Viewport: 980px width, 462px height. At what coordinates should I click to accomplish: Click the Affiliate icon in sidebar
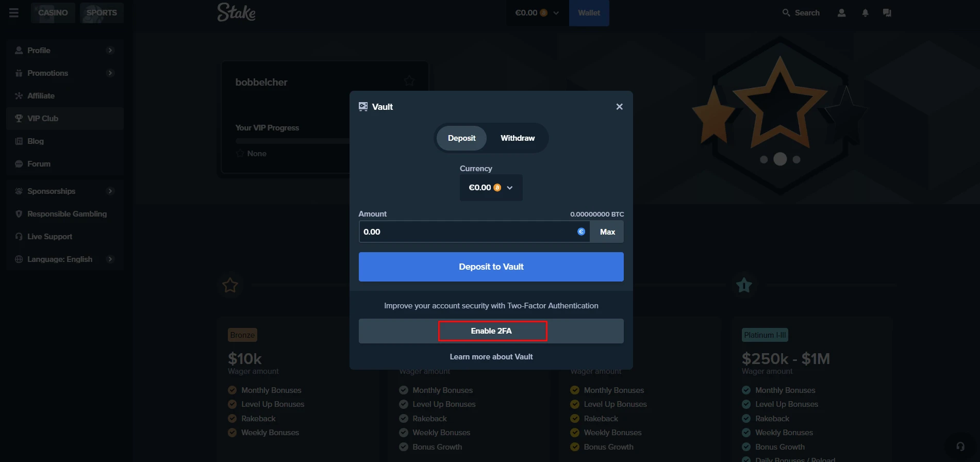[x=19, y=95]
